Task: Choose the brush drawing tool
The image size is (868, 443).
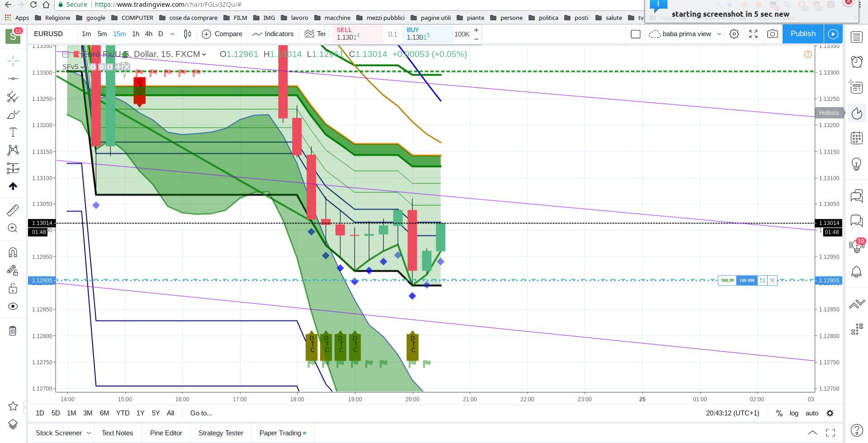Action: [13, 114]
